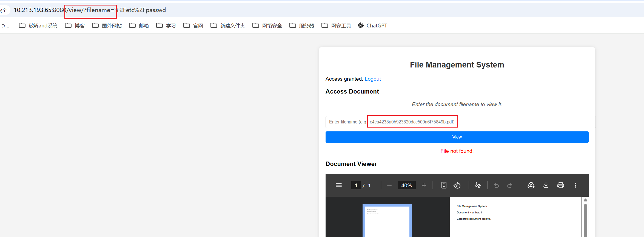
Task: Zoom out the PDF document
Action: pos(389,185)
